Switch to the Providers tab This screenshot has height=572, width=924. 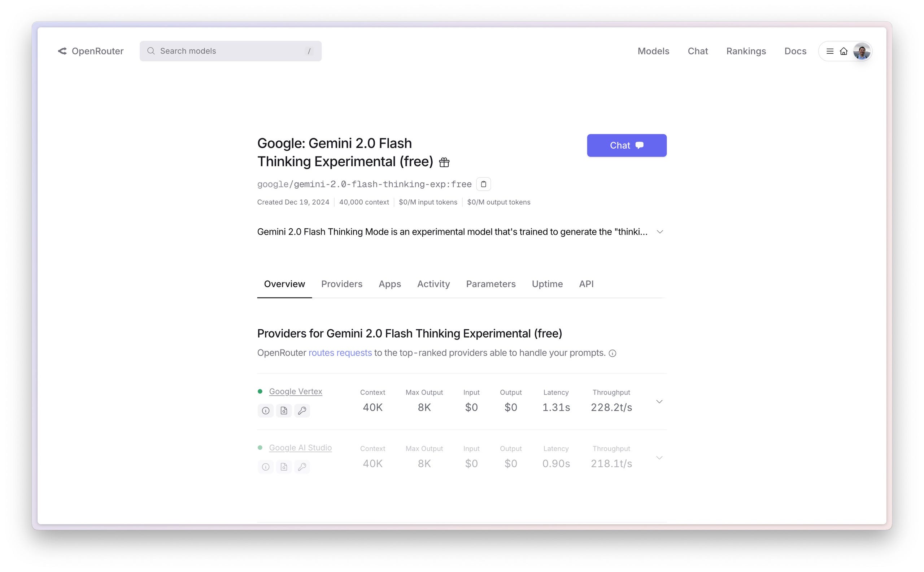pos(341,284)
